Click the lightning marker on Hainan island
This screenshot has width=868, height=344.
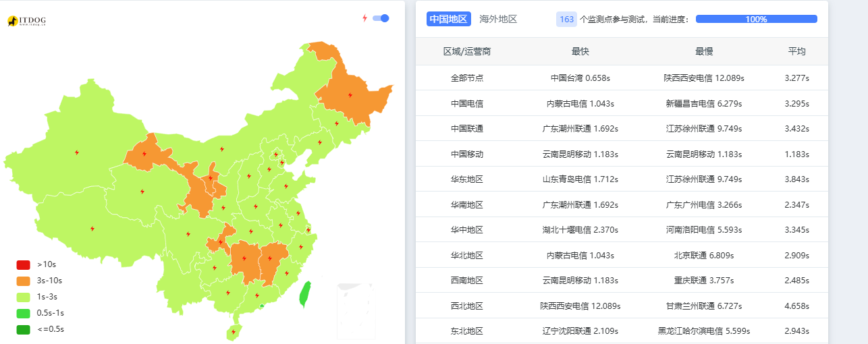[234, 332]
